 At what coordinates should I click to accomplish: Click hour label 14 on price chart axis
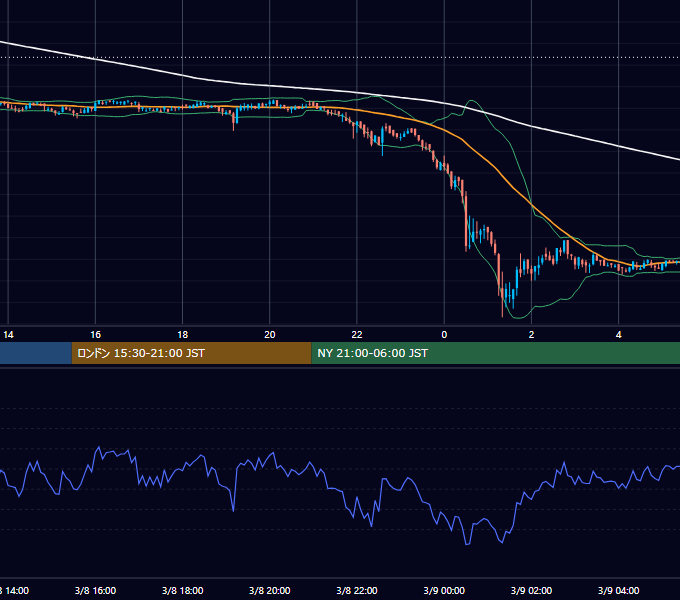click(8, 335)
